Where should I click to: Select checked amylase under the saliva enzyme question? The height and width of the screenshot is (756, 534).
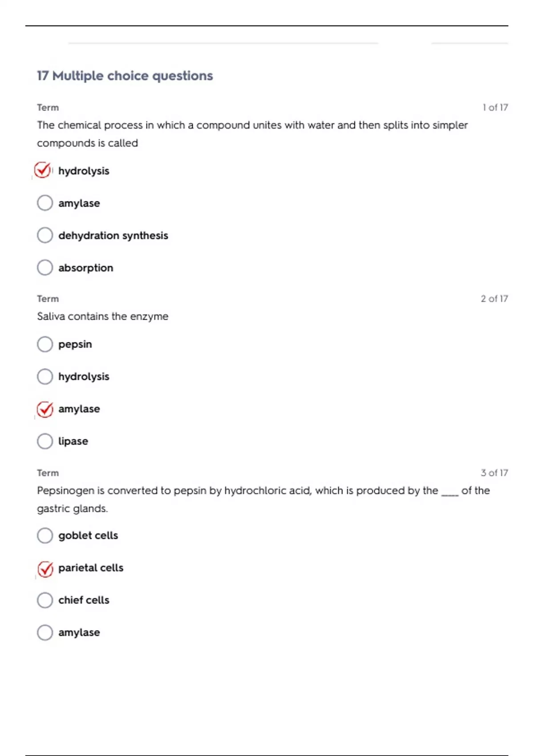45,409
